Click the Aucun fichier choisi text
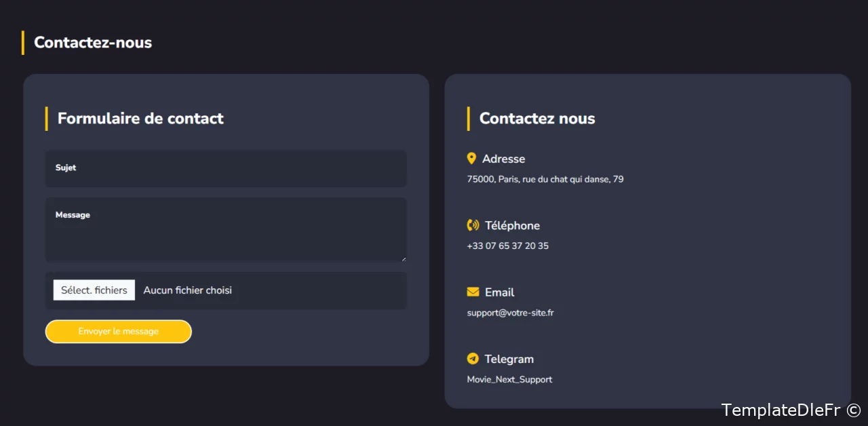 (188, 290)
